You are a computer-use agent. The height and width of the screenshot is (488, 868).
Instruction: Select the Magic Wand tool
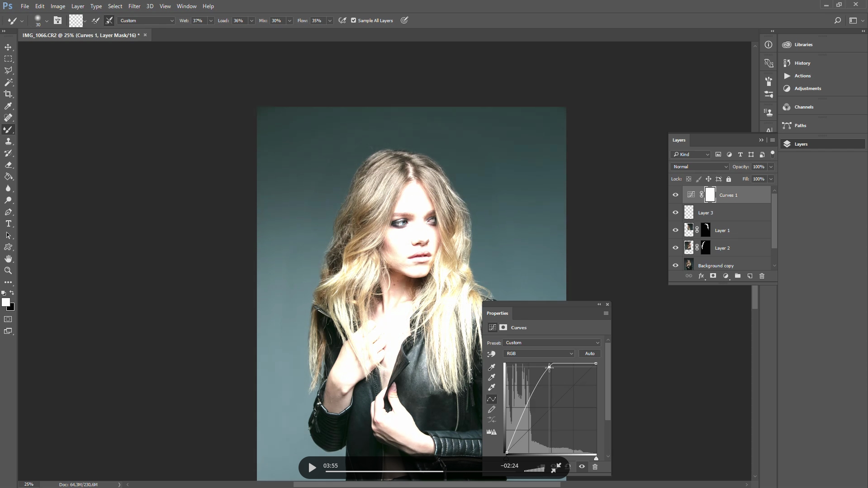click(x=8, y=82)
